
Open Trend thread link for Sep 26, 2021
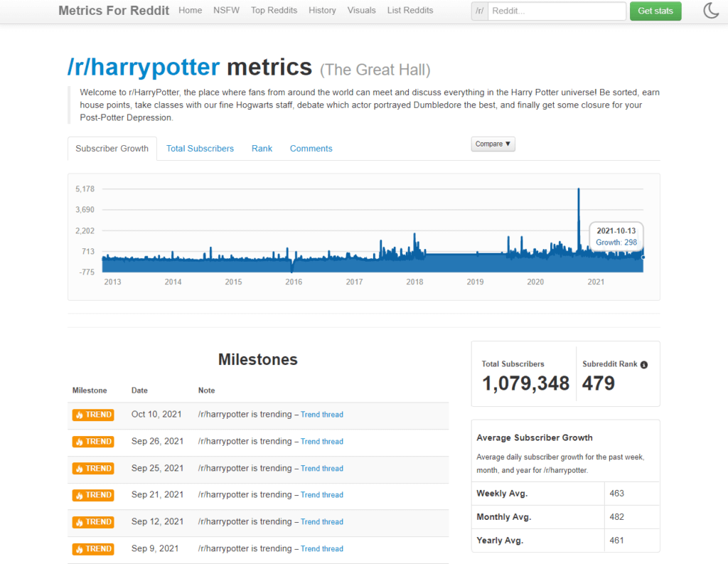(x=322, y=442)
